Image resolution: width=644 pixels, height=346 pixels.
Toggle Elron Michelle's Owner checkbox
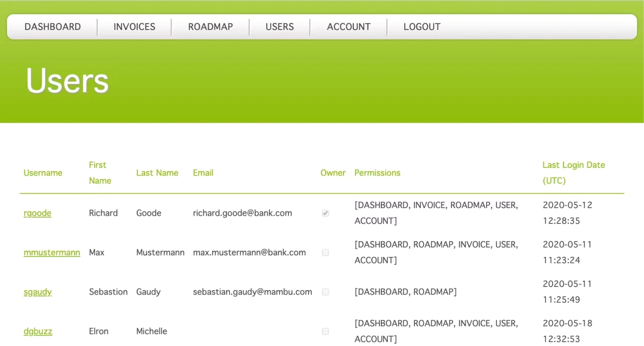[325, 331]
